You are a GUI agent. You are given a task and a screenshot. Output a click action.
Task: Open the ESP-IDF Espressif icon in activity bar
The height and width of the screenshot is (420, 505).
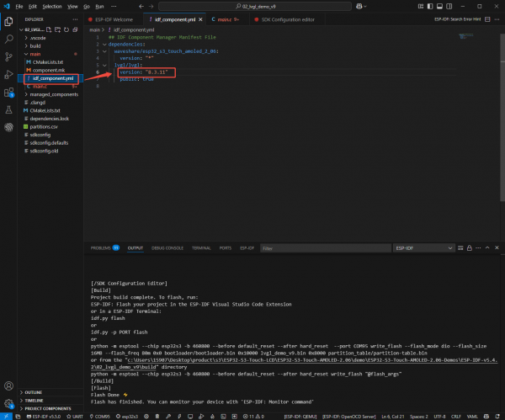coord(8,128)
